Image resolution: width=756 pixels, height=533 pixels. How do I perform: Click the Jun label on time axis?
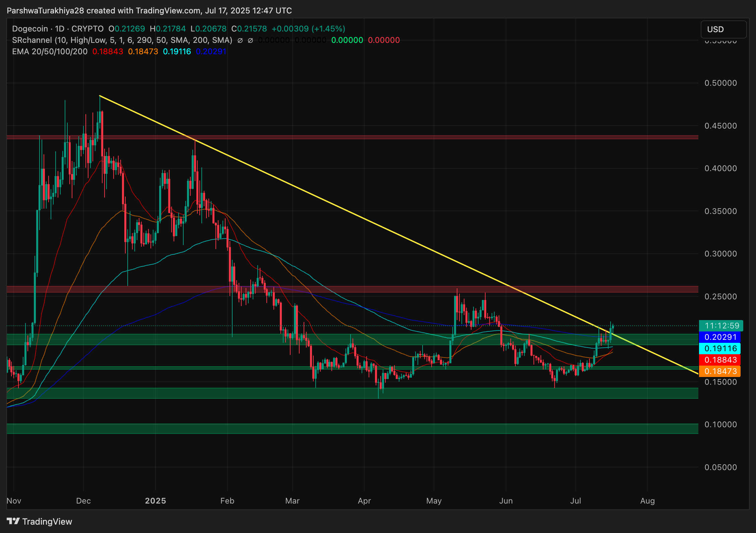click(x=506, y=501)
